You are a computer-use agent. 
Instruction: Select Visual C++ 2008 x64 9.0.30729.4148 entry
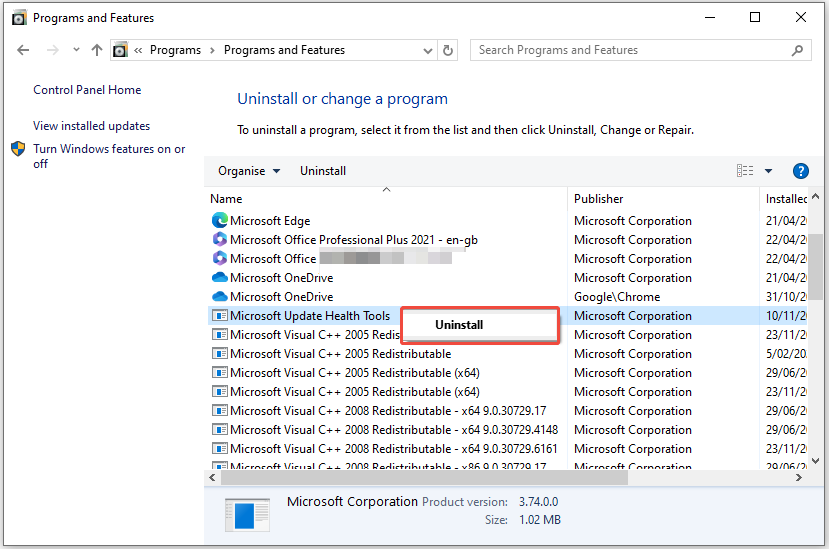[394, 430]
